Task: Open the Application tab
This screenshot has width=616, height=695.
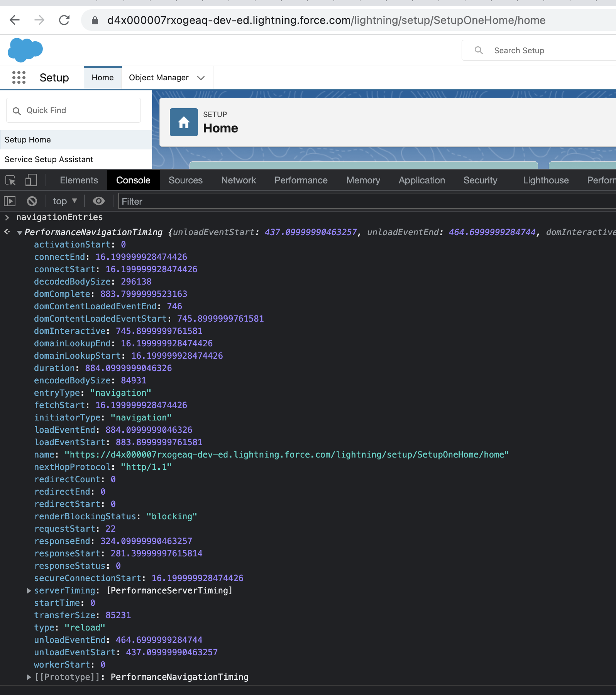Action: click(x=422, y=180)
